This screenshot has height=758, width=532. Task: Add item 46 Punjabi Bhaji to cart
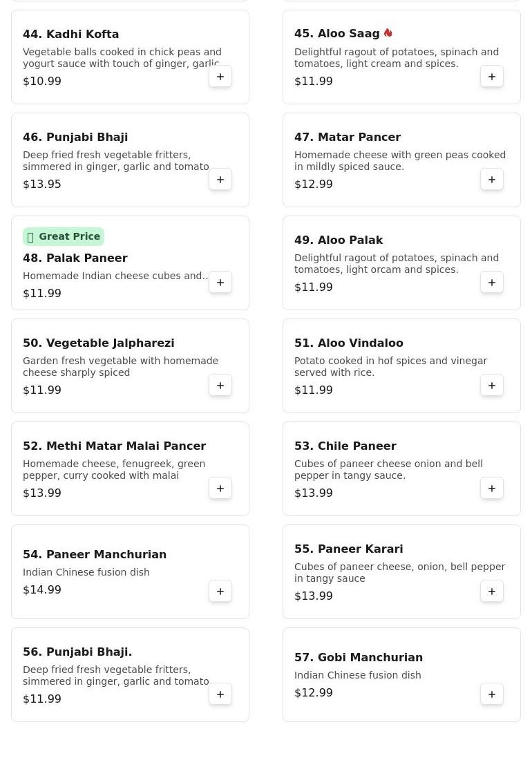tap(220, 180)
